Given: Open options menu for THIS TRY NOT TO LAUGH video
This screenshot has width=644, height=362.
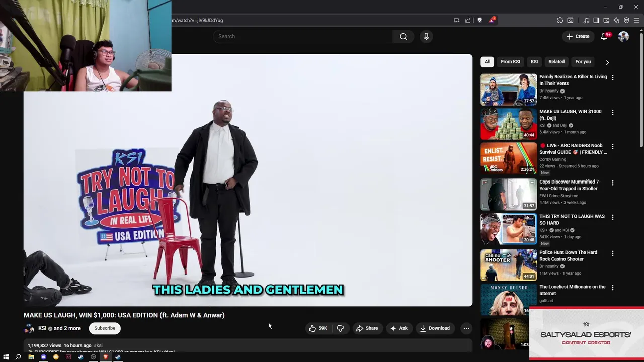Looking at the screenshot, I should (x=612, y=217).
